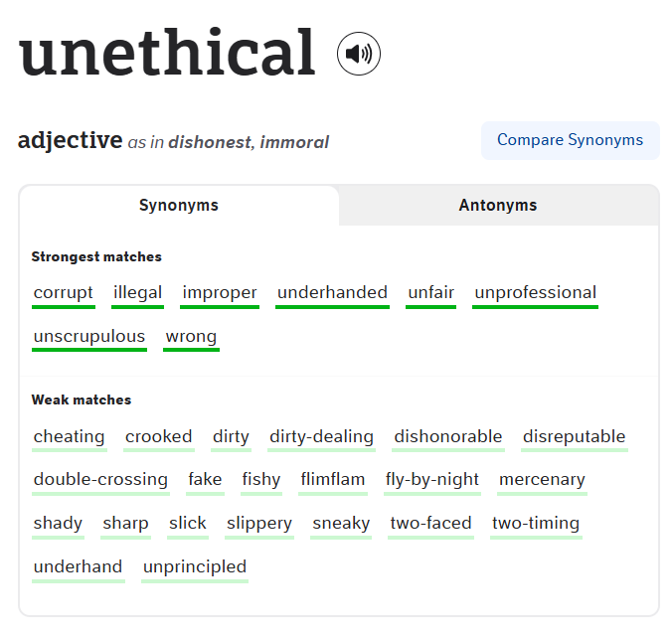
Task: Play the pronunciation audio for unethical
Action: (359, 54)
